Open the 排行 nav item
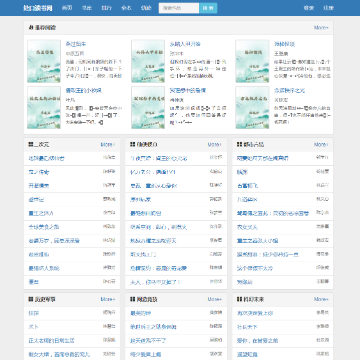 (106, 8)
